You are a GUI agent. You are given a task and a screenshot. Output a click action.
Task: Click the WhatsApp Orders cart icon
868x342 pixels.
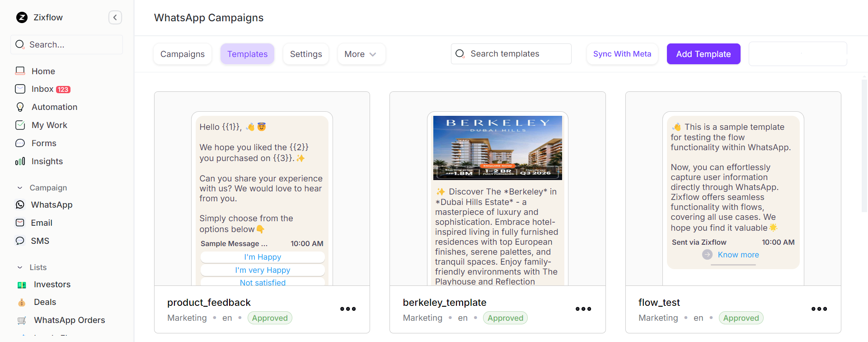click(x=22, y=320)
